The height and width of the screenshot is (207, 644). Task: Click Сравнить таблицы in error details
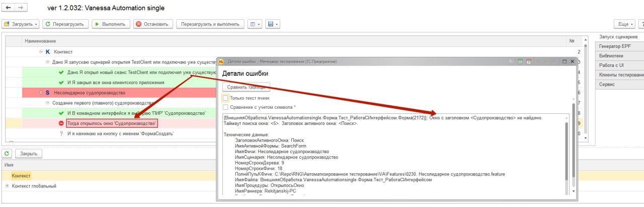tap(246, 87)
